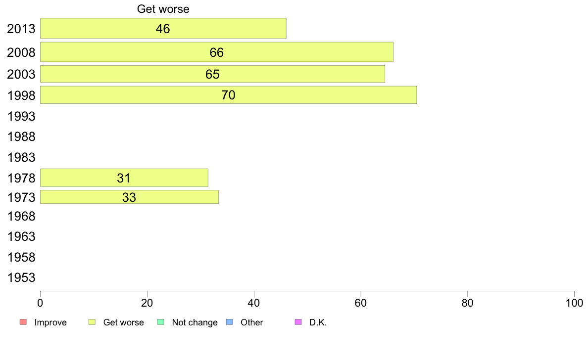588x364 pixels.
Task: Click the Get worse column title
Action: [163, 9]
